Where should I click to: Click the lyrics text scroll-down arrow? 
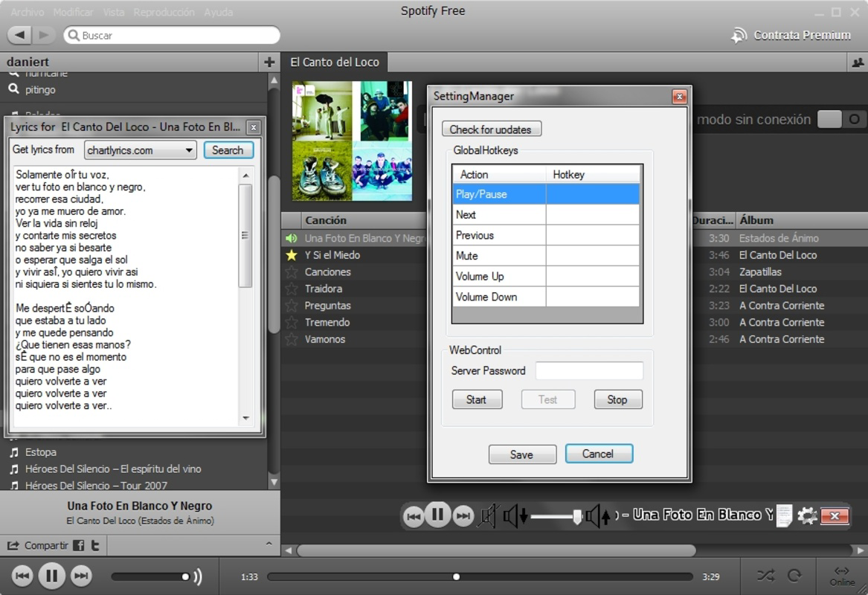[x=245, y=419]
